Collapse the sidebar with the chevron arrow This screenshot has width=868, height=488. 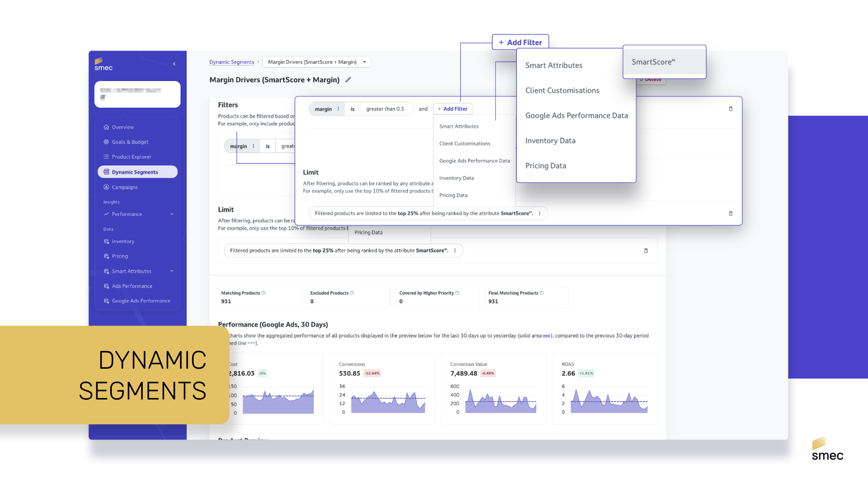click(x=174, y=64)
